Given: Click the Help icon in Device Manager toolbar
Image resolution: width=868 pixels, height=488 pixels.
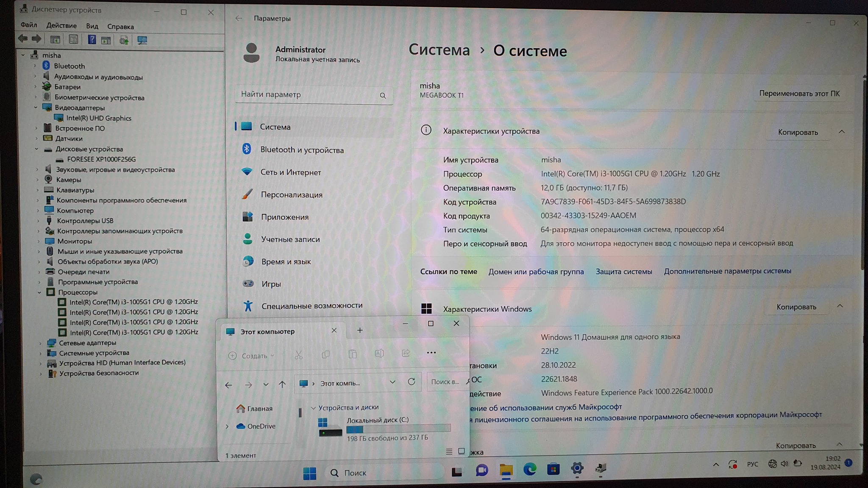Looking at the screenshot, I should [x=92, y=40].
